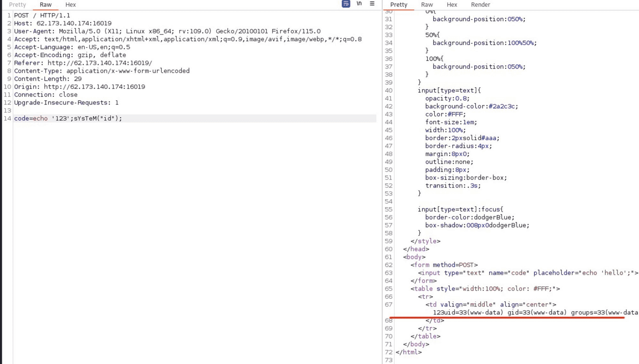Click the Content-Type header line
The height and width of the screenshot is (364, 639).
(x=102, y=71)
